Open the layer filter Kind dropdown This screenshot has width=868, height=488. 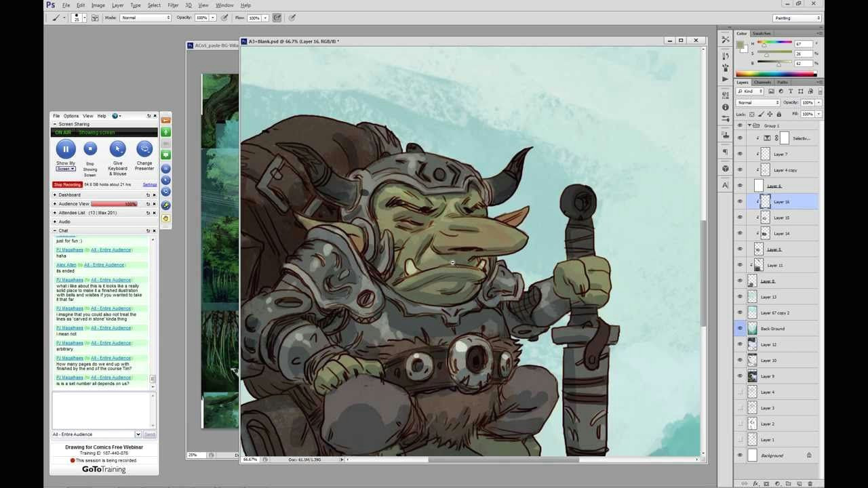click(751, 91)
